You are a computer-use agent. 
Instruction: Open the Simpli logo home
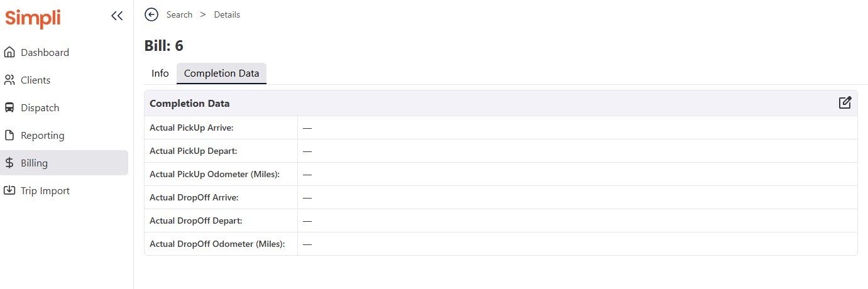(x=33, y=18)
